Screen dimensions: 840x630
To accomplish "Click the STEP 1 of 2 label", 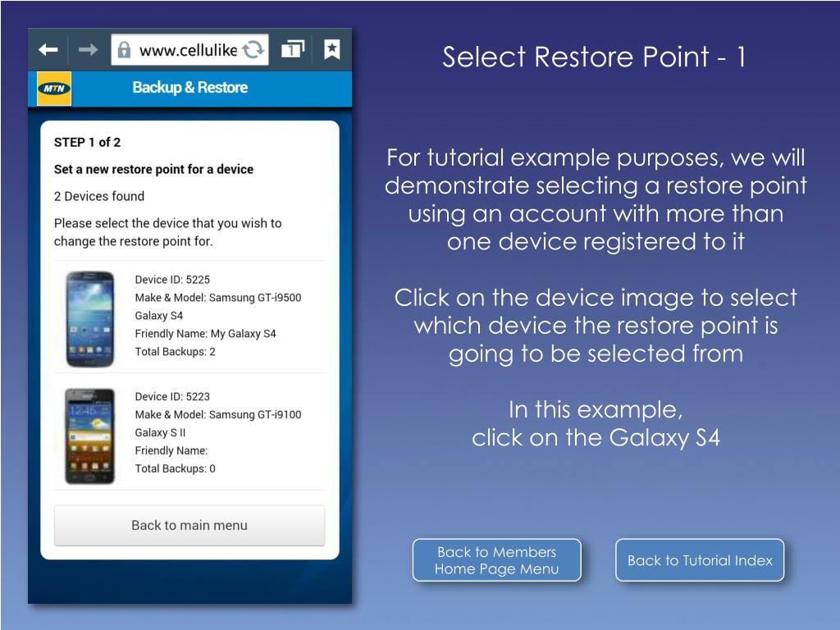I will tap(87, 143).
